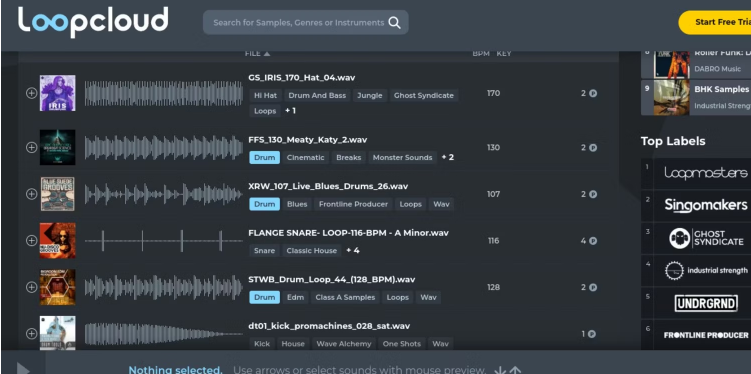Toggle Drum tag on Live Blues Drums row
Viewport: 751px width, 374px height.
tap(264, 204)
